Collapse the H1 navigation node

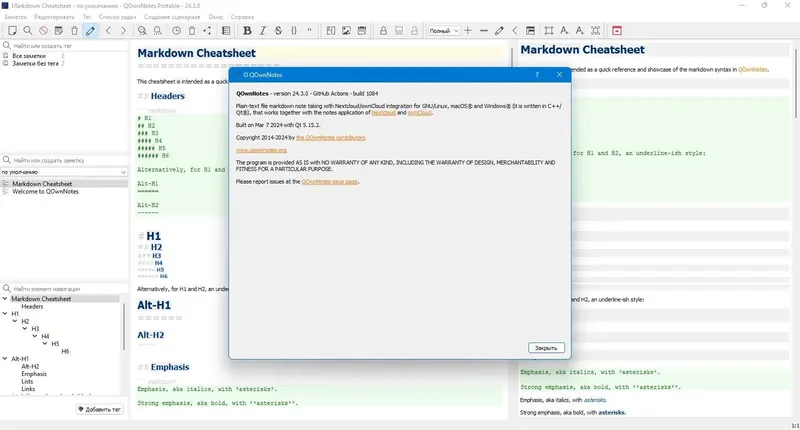(5, 314)
